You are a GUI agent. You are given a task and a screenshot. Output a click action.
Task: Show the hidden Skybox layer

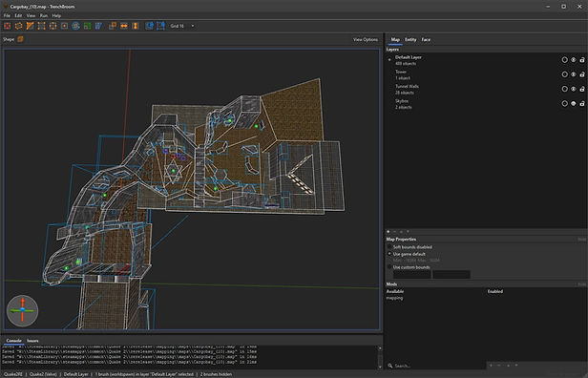574,103
